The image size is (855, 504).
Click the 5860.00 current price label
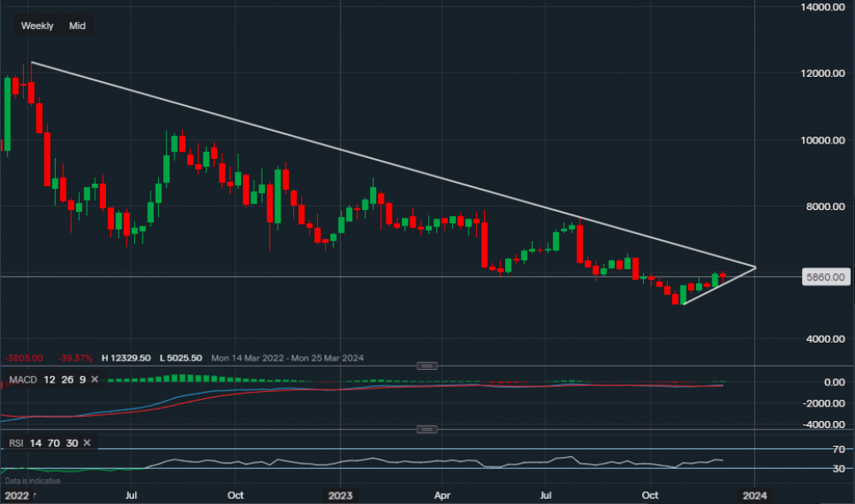coord(825,277)
